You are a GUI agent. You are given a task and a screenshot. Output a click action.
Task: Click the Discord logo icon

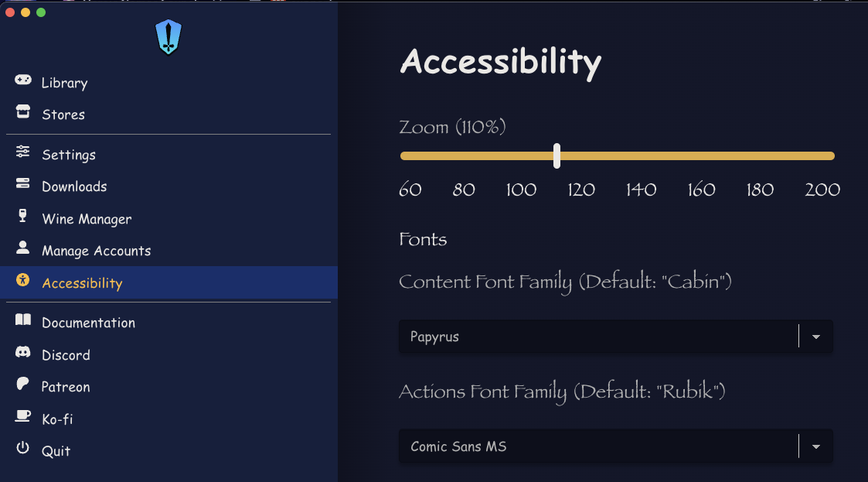point(23,353)
